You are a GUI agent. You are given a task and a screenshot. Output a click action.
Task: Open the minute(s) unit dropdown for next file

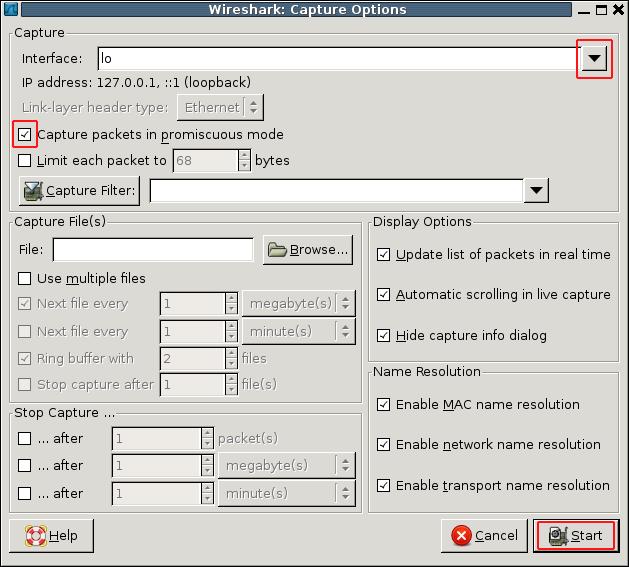coord(299,331)
